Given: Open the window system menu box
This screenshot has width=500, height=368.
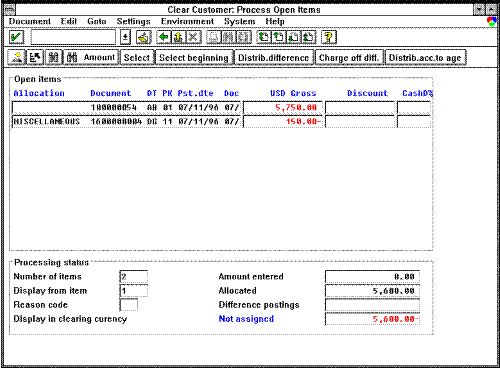Looking at the screenshot, I should point(10,10).
